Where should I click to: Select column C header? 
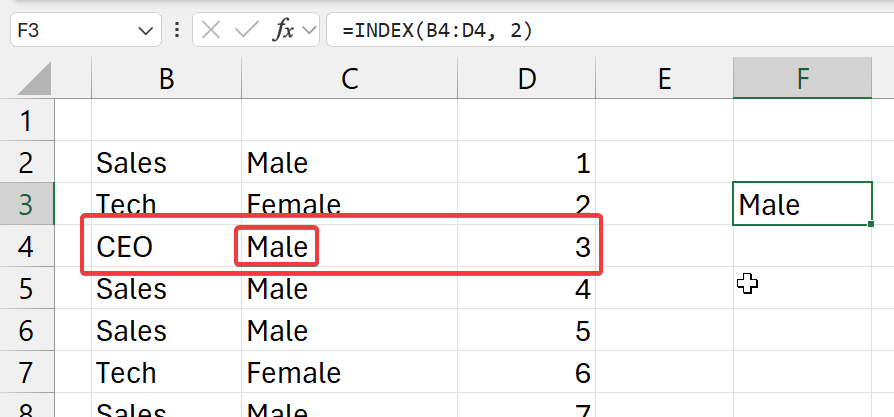pos(349,80)
